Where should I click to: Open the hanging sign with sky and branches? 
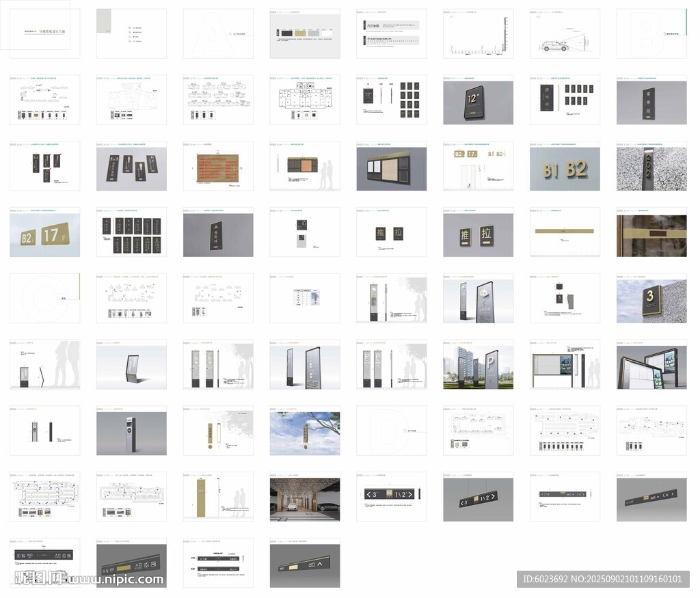(304, 431)
